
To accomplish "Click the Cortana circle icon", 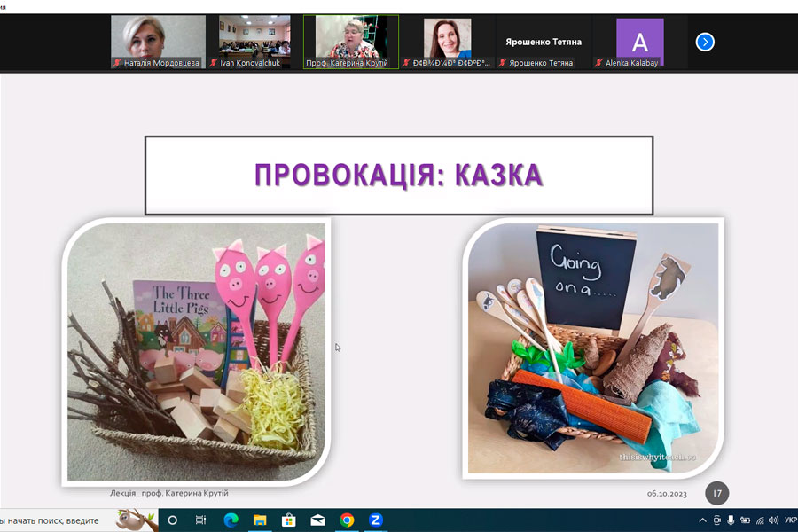I will pos(173,520).
